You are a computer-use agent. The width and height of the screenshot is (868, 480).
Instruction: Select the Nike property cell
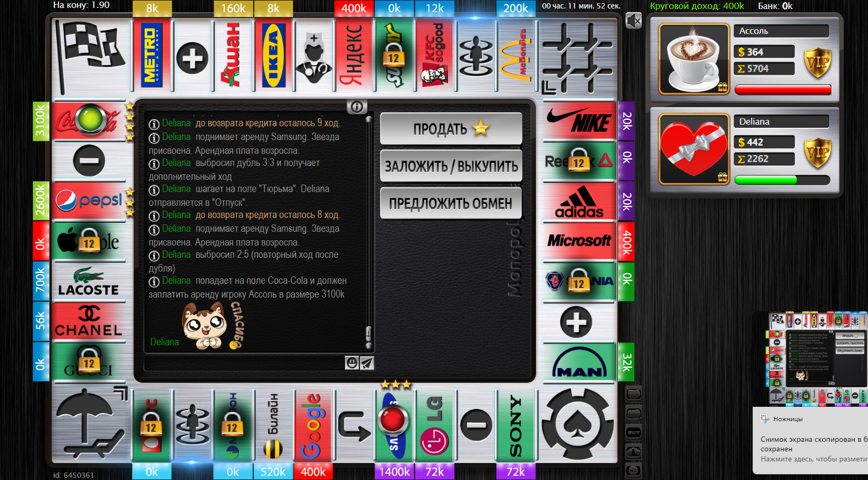point(580,120)
